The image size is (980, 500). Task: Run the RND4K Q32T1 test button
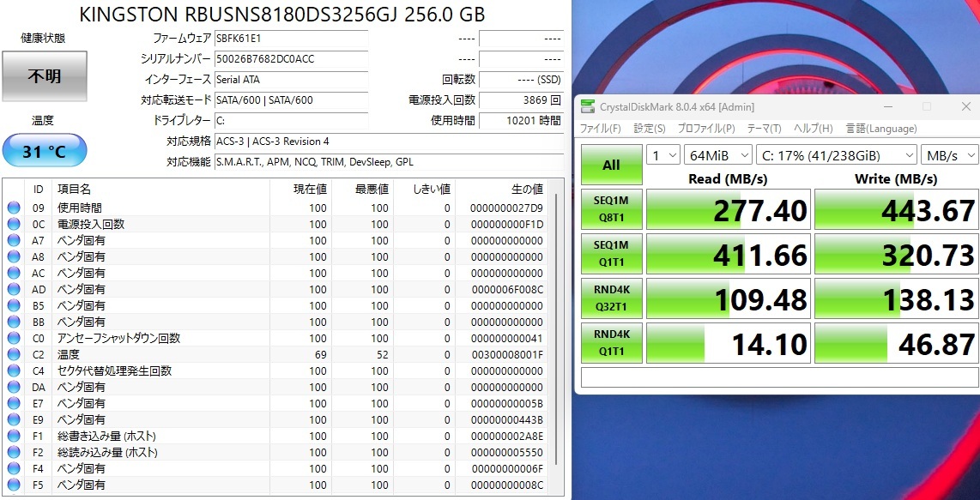click(612, 298)
